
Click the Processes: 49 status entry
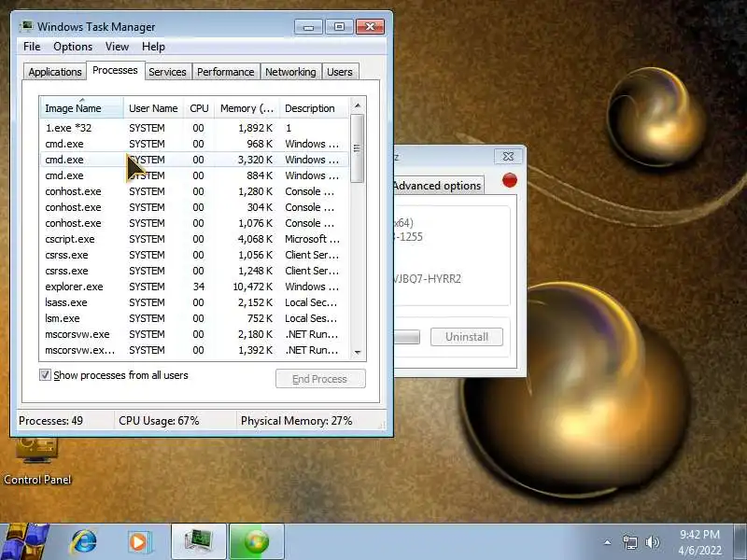tap(51, 421)
